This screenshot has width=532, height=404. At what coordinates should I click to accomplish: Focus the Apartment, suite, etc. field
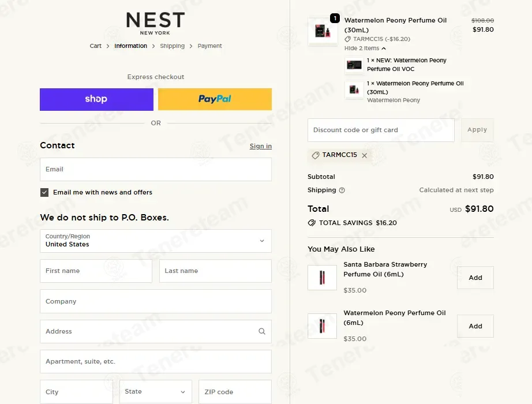[156, 361]
